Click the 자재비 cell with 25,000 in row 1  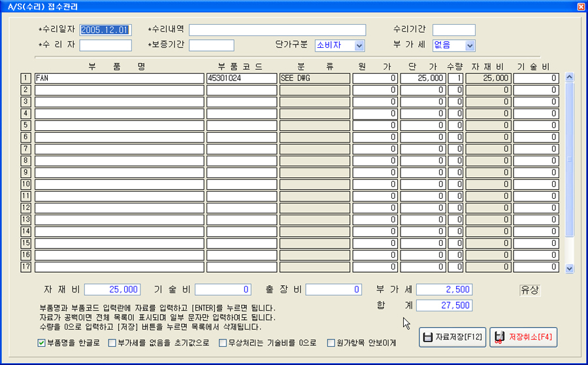click(488, 78)
